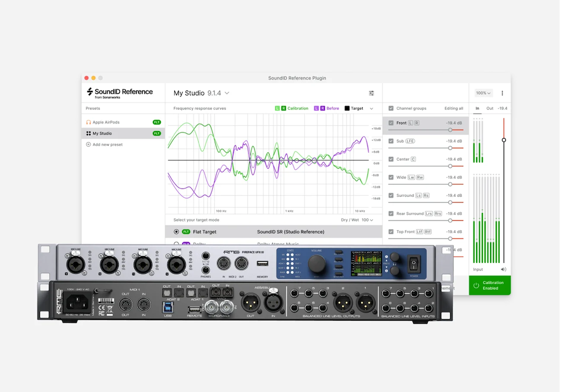Click the SoundID Reference logo

[x=120, y=93]
